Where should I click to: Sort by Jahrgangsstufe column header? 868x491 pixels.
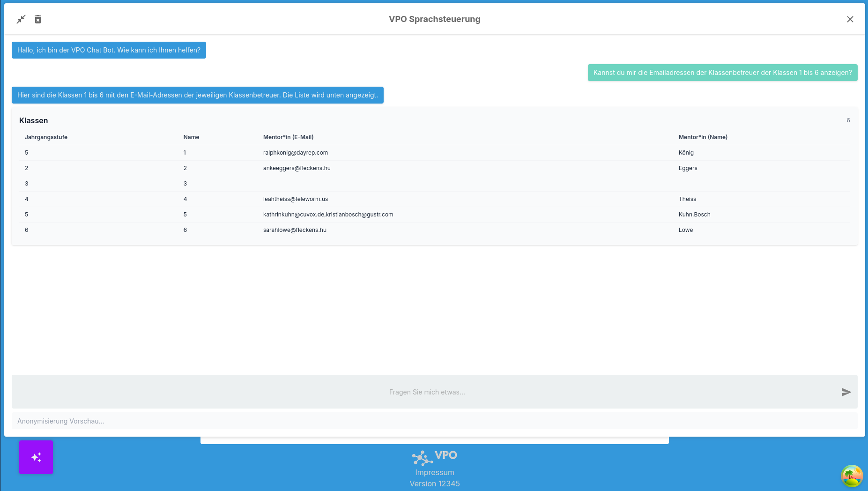pyautogui.click(x=46, y=137)
